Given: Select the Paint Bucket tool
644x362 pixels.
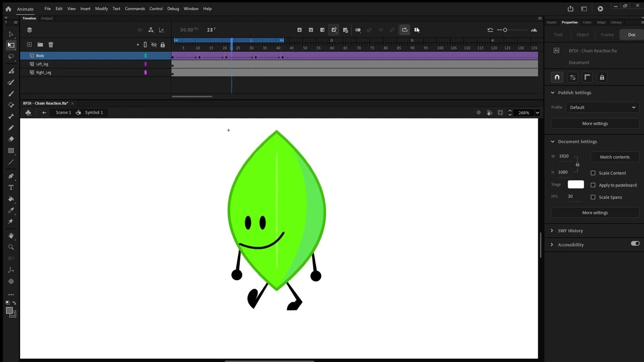Looking at the screenshot, I should coord(11,199).
